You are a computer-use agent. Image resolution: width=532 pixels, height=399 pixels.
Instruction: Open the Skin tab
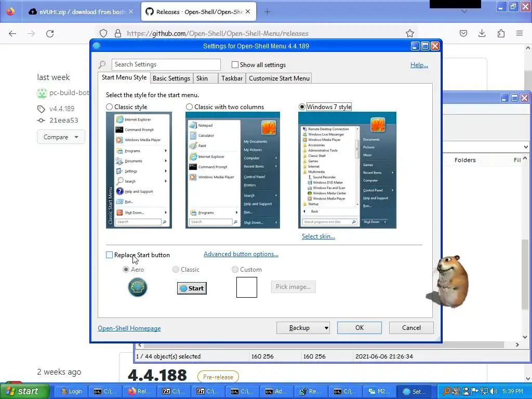206,78
